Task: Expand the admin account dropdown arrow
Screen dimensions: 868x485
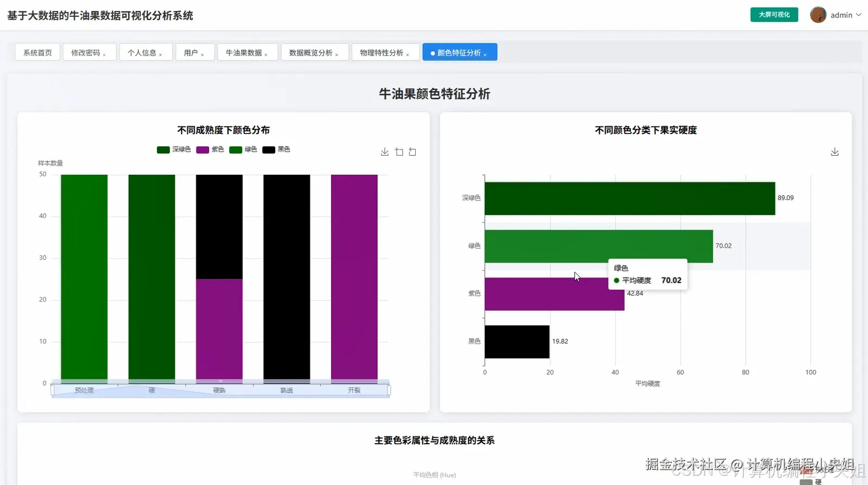Action: point(859,15)
